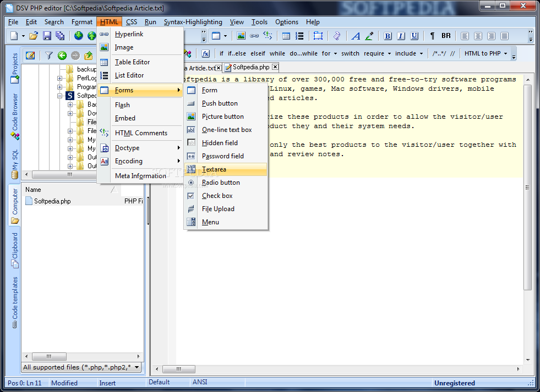Click the Save disk toolbar icon
The height and width of the screenshot is (392, 540).
click(x=47, y=36)
